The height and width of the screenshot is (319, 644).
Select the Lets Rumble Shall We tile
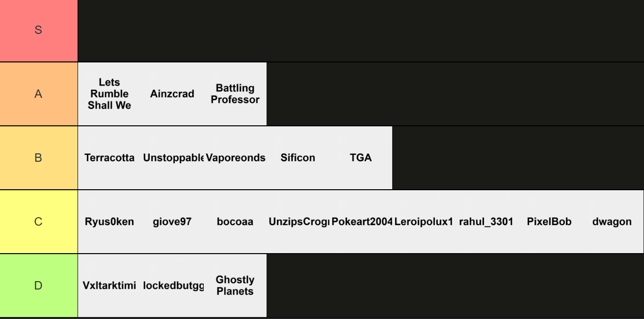point(109,94)
